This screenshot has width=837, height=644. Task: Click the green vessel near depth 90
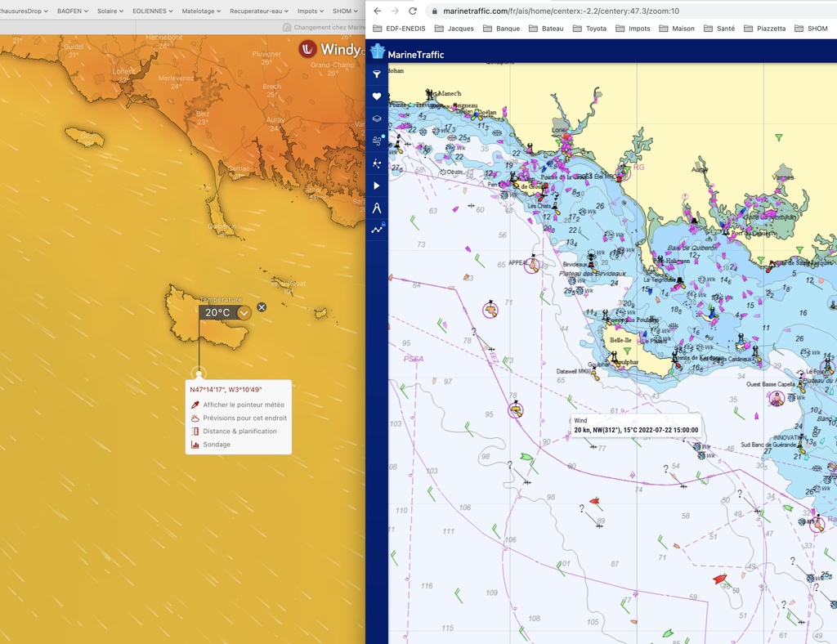click(526, 456)
